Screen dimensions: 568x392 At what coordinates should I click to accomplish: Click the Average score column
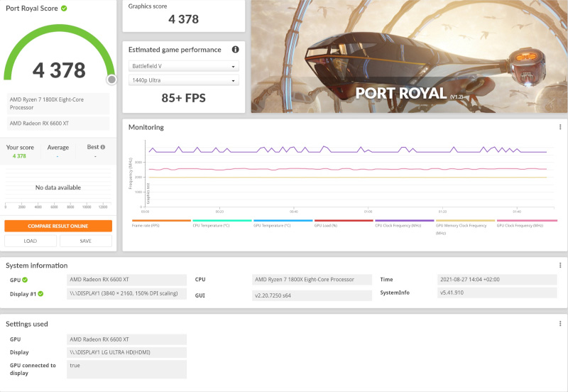tap(58, 151)
